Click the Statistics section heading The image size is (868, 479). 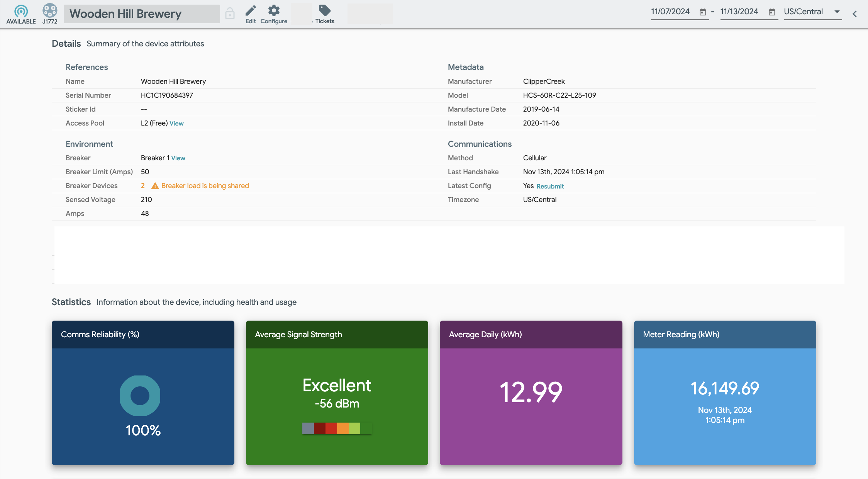[x=71, y=302]
